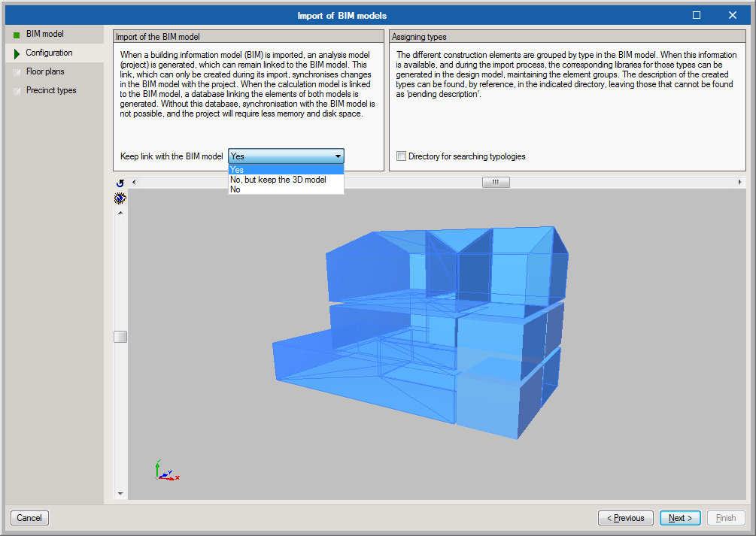
Task: Select 'No, but keep the 3D model' option
Action: (278, 180)
